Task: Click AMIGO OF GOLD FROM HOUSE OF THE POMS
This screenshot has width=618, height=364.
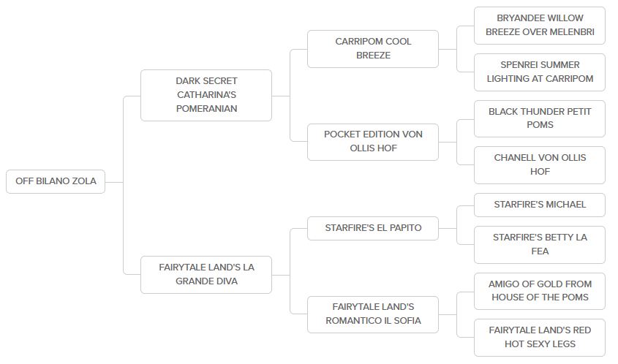Action: [x=540, y=290]
